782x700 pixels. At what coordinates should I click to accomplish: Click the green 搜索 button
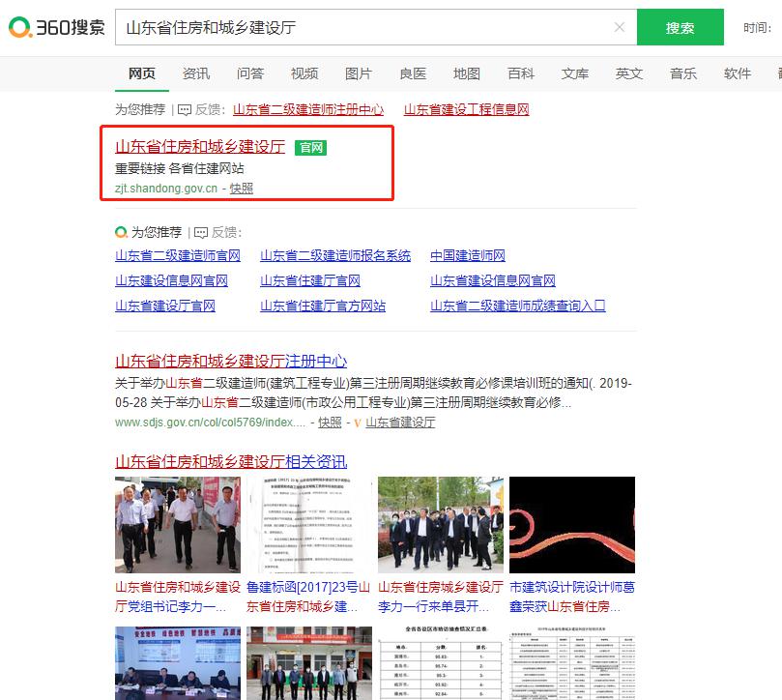click(680, 27)
